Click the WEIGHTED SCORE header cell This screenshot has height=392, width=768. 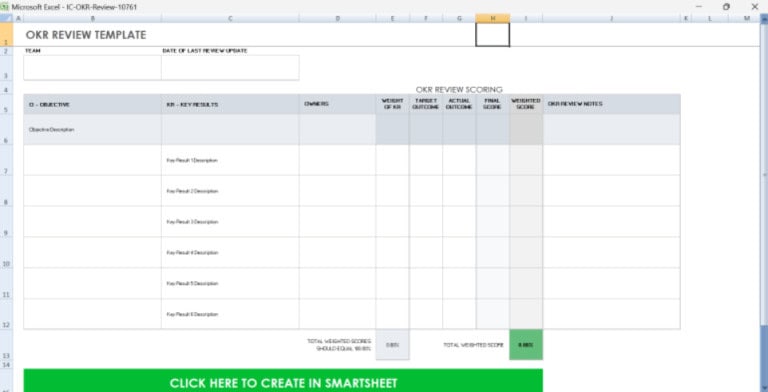click(x=526, y=104)
